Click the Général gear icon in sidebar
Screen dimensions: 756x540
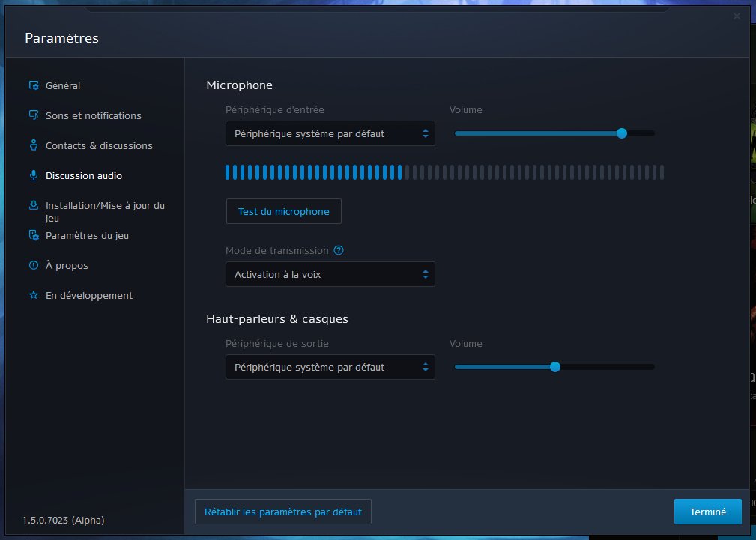coord(33,86)
